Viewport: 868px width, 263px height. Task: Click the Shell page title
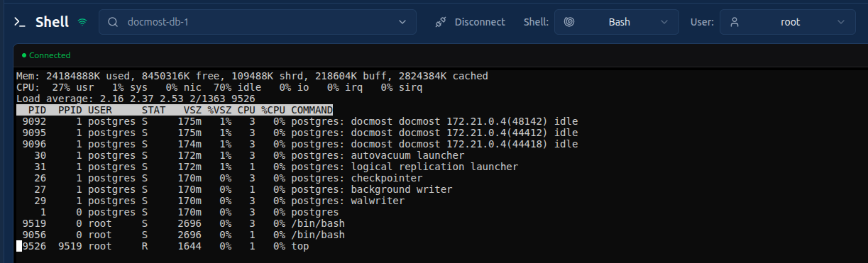coord(53,22)
